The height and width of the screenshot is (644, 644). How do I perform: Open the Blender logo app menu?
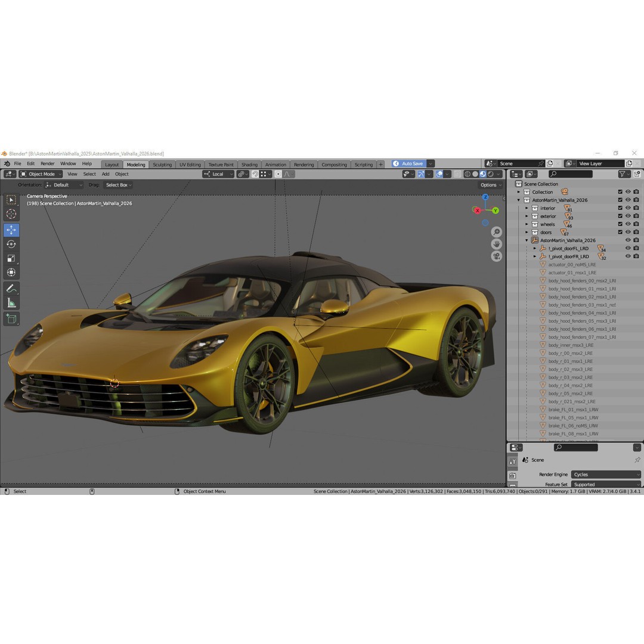tap(7, 163)
